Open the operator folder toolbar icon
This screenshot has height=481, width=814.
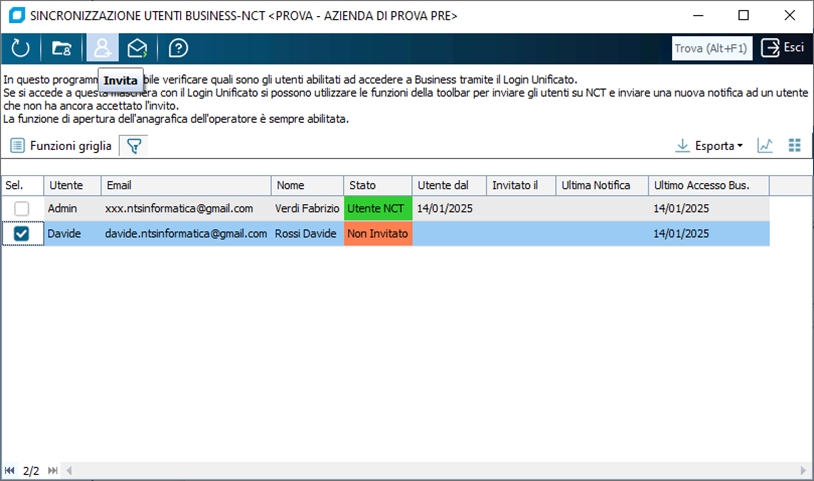61,48
